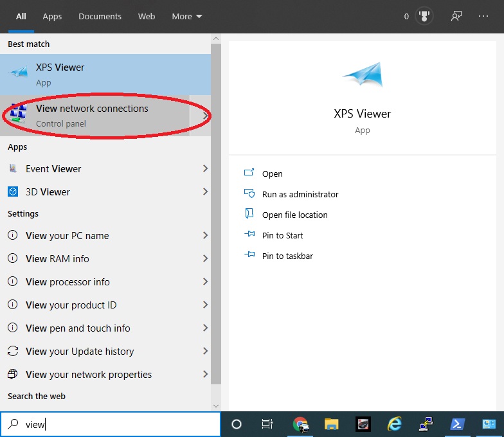The height and width of the screenshot is (437, 504).
Task: Open Internet Explorer from the taskbar
Action: coord(395,424)
